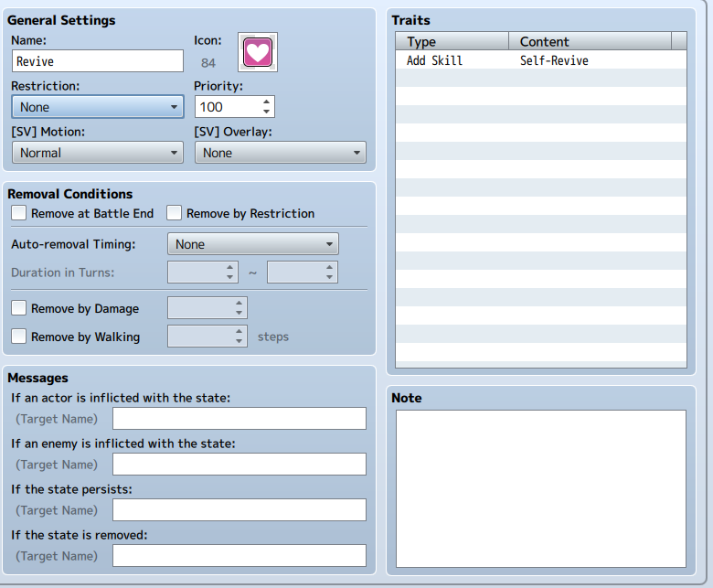This screenshot has width=713, height=588.
Task: Open the Restriction dropdown
Action: pos(97,107)
